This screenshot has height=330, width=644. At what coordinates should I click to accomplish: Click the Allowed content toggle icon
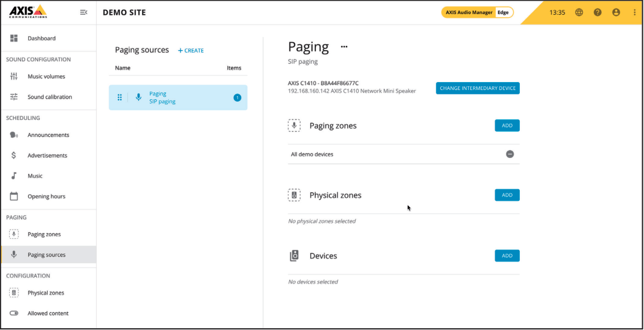(x=14, y=313)
